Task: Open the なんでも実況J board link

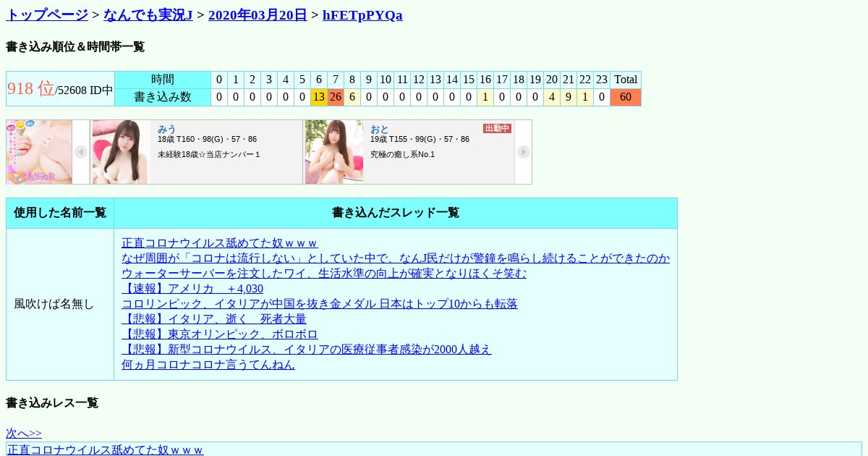Action: (x=148, y=14)
